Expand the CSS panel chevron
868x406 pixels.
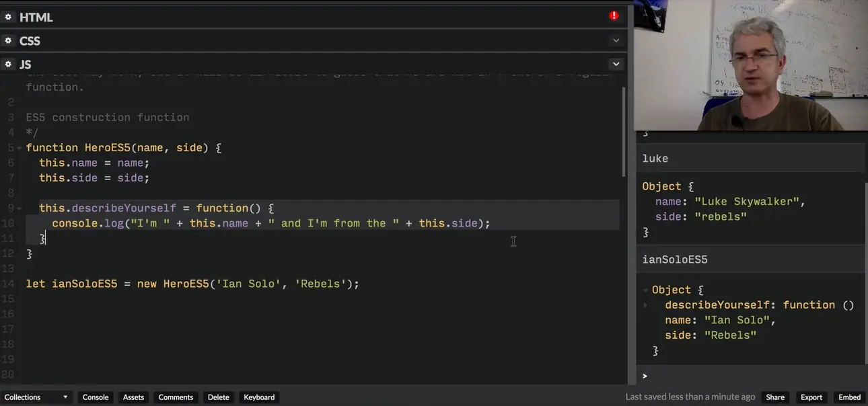click(x=616, y=40)
